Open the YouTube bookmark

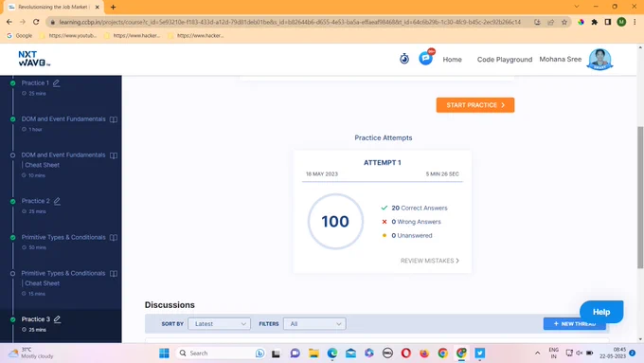point(68,36)
